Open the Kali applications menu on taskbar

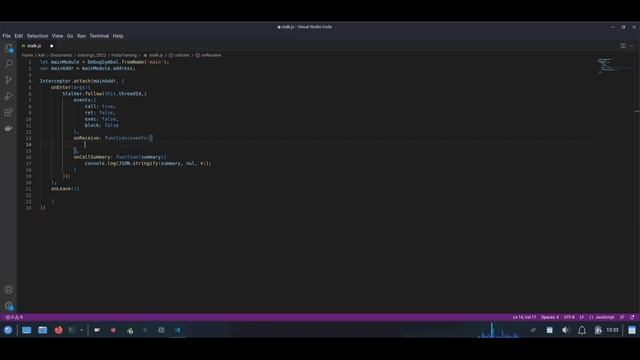click(x=8, y=330)
